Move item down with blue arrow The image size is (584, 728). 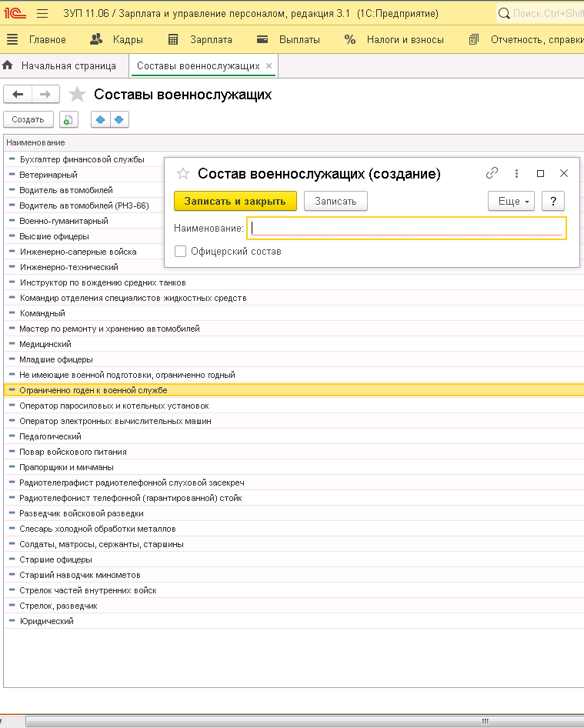pyautogui.click(x=119, y=120)
